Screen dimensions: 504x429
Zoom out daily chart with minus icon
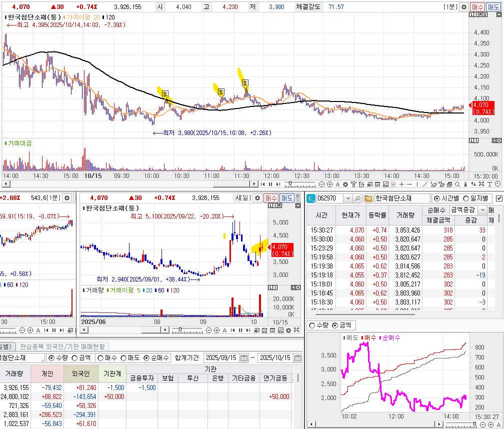[x=208, y=330]
